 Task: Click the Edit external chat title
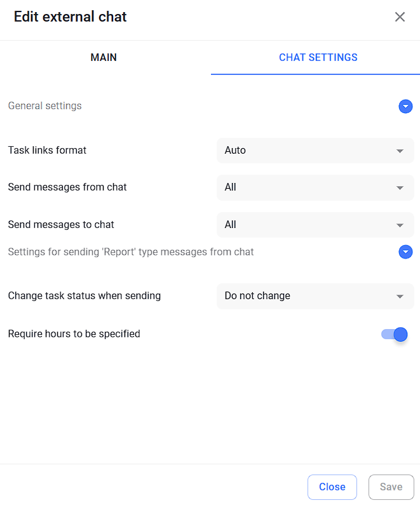(71, 17)
